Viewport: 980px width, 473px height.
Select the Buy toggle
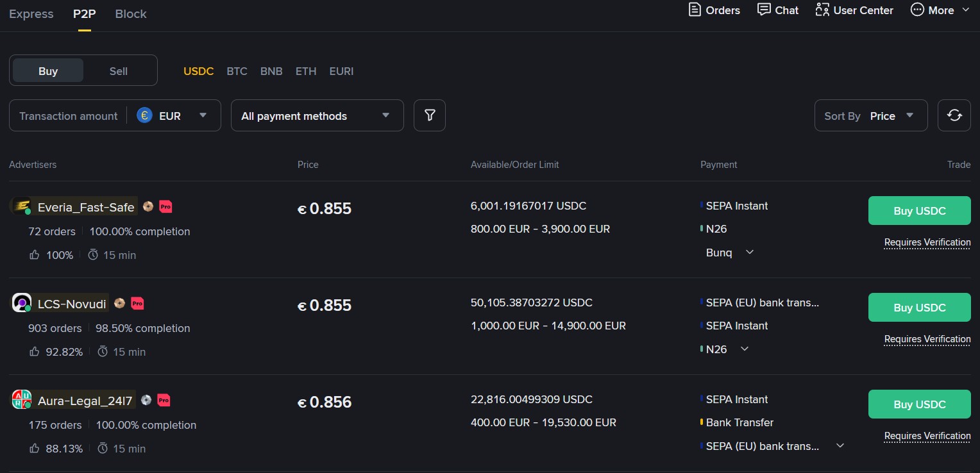click(x=48, y=71)
